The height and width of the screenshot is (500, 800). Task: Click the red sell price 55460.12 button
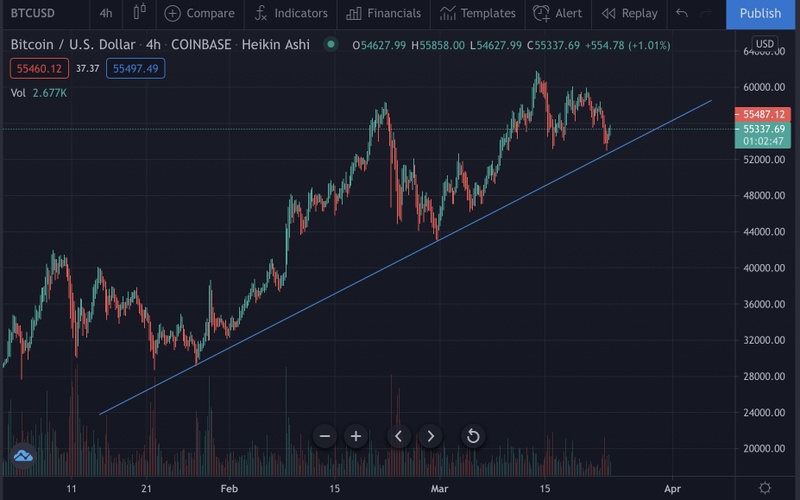(37, 68)
